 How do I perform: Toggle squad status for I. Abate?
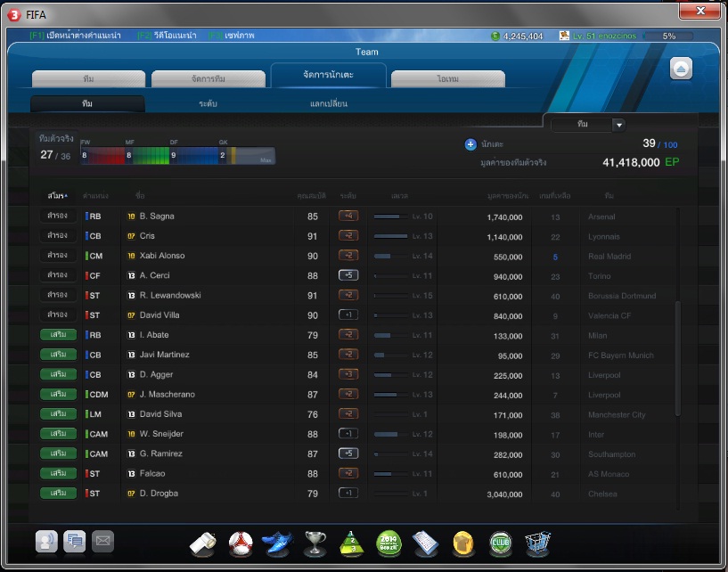58,335
